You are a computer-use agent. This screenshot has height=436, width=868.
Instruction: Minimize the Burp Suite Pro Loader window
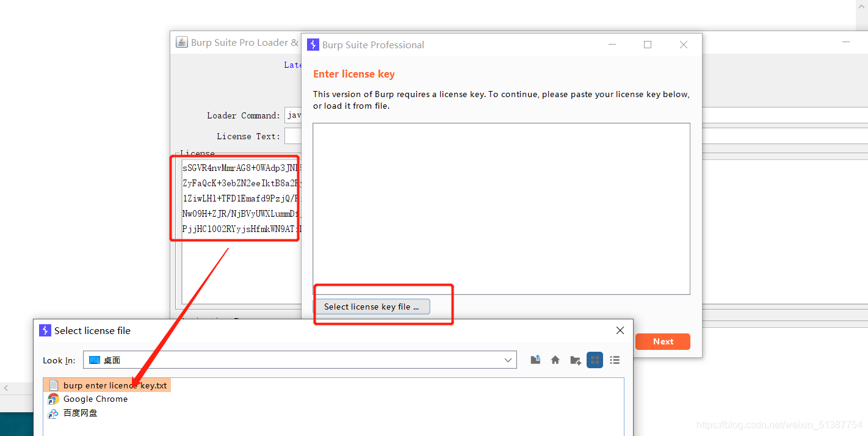pyautogui.click(x=846, y=42)
